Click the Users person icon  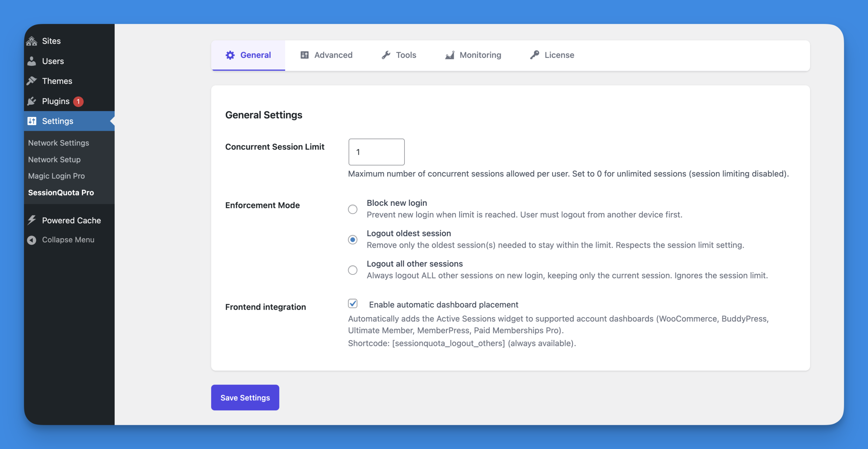coord(32,61)
